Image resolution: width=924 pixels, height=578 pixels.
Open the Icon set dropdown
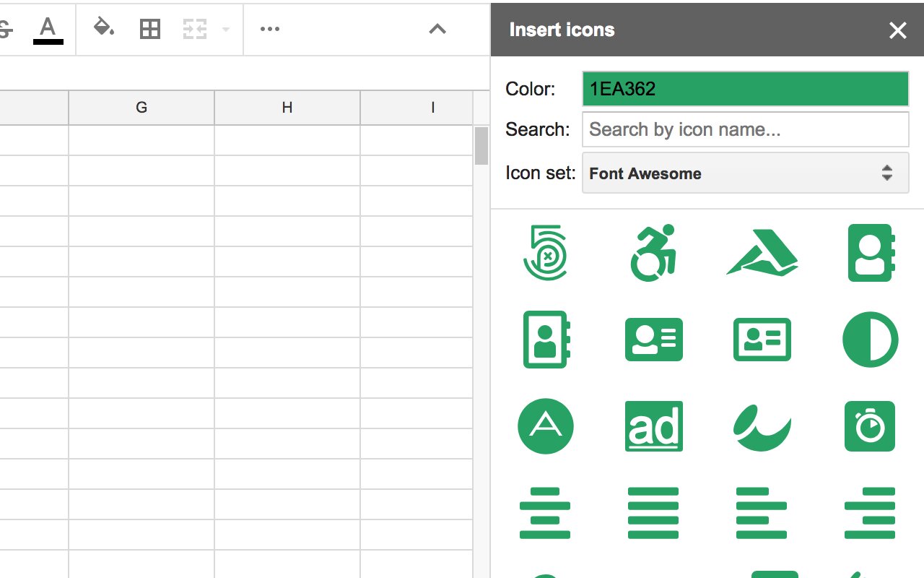coord(745,173)
